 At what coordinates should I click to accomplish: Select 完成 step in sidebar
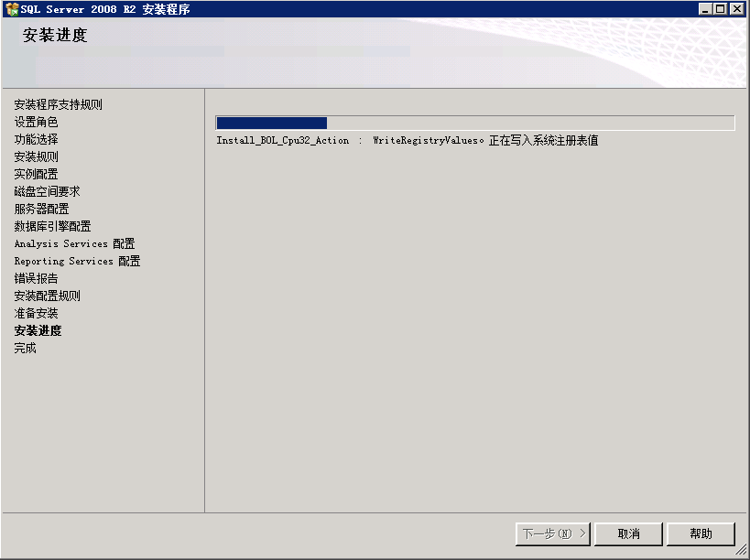[25, 348]
